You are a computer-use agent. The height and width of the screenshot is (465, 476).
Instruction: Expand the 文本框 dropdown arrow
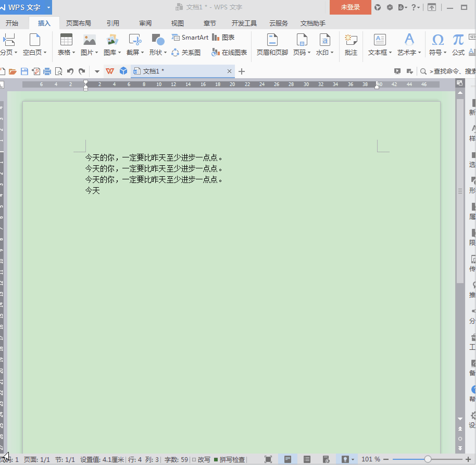tap(391, 53)
